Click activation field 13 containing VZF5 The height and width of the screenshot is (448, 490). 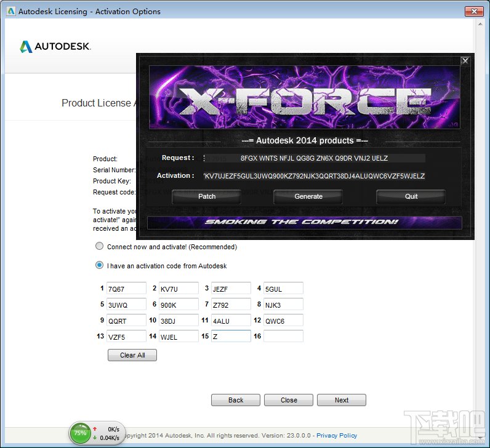pyautogui.click(x=126, y=336)
